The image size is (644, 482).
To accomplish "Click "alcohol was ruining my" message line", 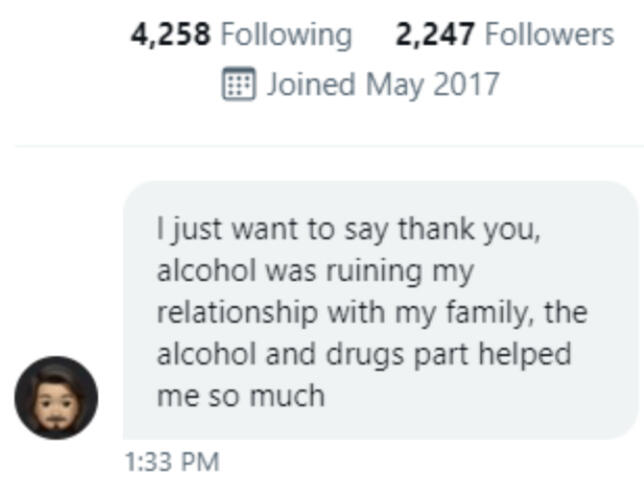I will [314, 271].
